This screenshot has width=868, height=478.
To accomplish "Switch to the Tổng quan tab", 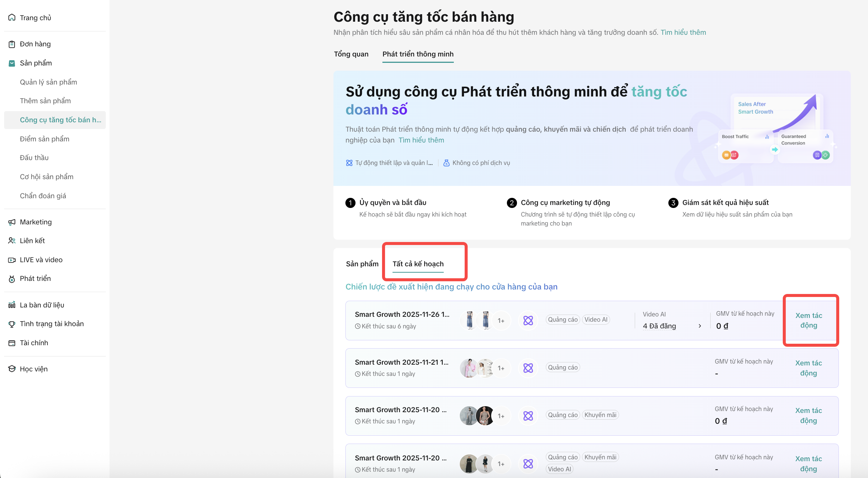I will tap(351, 54).
